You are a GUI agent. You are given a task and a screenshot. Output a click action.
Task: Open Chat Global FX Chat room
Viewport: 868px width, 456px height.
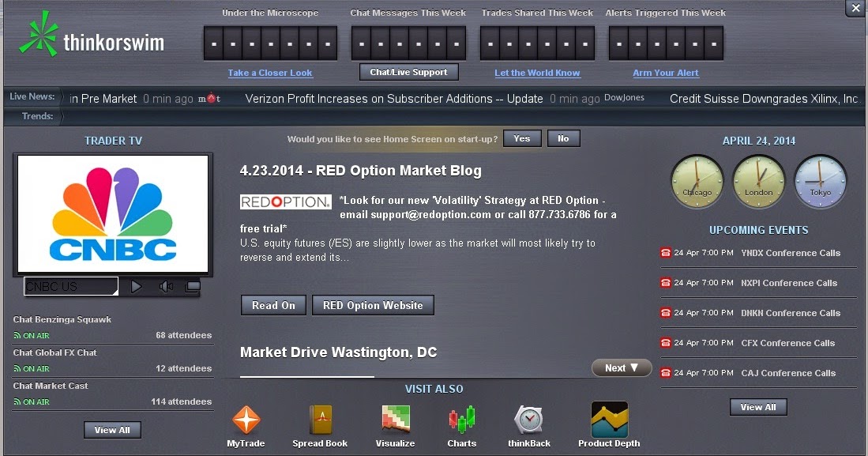[x=54, y=352]
